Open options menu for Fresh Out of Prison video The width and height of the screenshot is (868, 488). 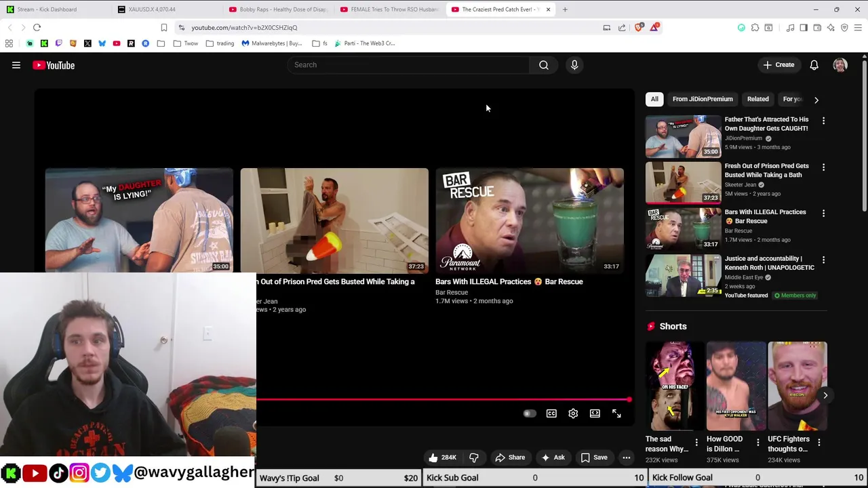[823, 167]
